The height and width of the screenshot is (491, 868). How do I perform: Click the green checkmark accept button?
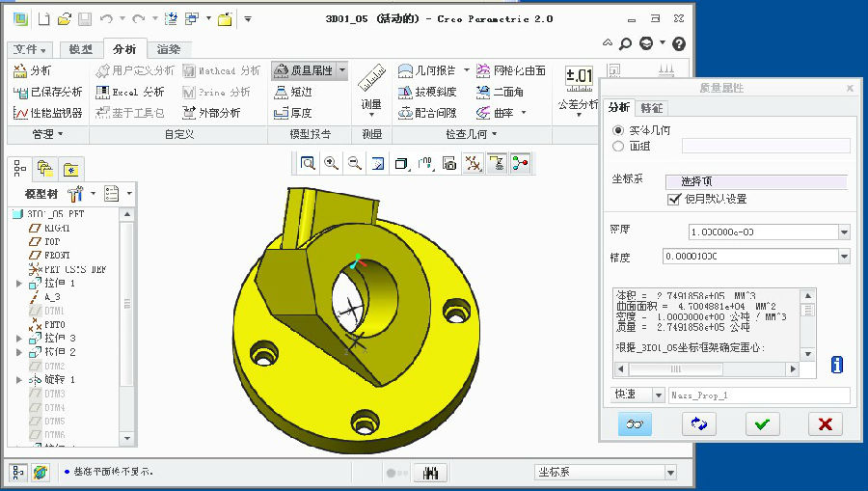pos(762,424)
